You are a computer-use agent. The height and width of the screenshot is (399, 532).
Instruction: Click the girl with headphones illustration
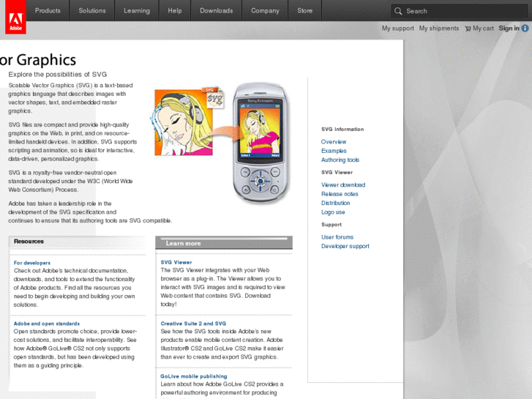(x=184, y=122)
